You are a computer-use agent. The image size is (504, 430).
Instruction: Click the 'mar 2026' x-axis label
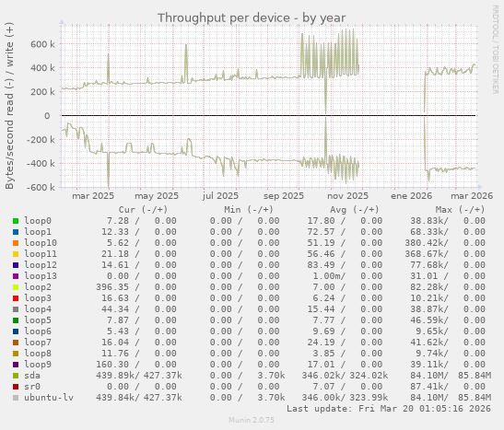tap(472, 196)
